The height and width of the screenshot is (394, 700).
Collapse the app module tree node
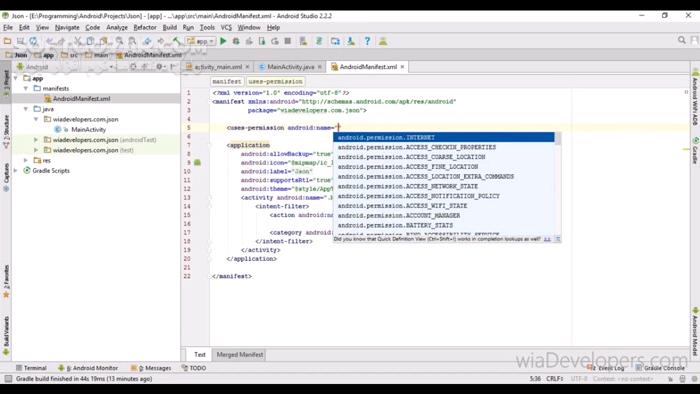[16, 78]
